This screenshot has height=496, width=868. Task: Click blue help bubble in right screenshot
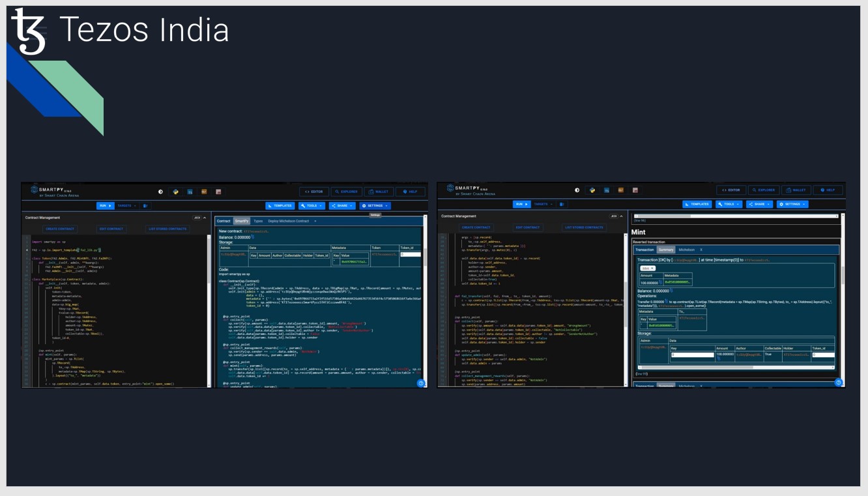click(x=838, y=382)
